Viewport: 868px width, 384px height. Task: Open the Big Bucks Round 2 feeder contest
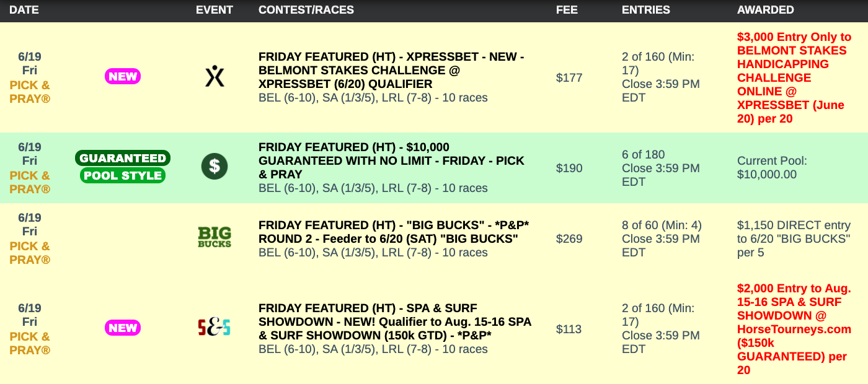(387, 232)
